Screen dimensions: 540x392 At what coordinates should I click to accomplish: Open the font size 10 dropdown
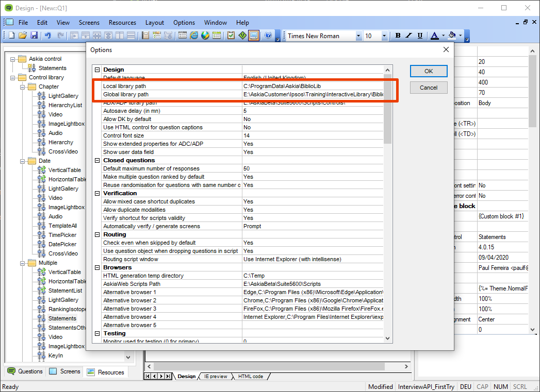coord(384,36)
